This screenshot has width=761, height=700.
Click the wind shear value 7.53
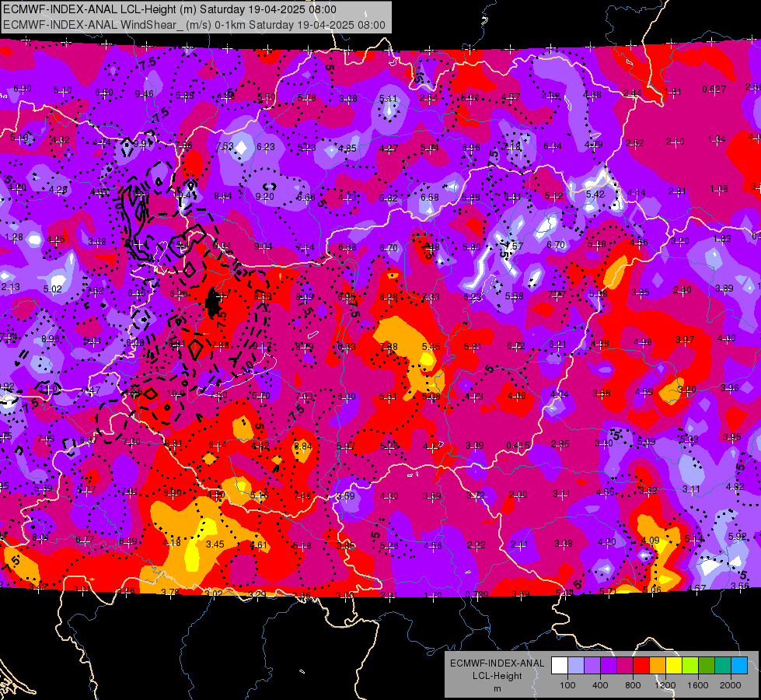click(x=225, y=146)
